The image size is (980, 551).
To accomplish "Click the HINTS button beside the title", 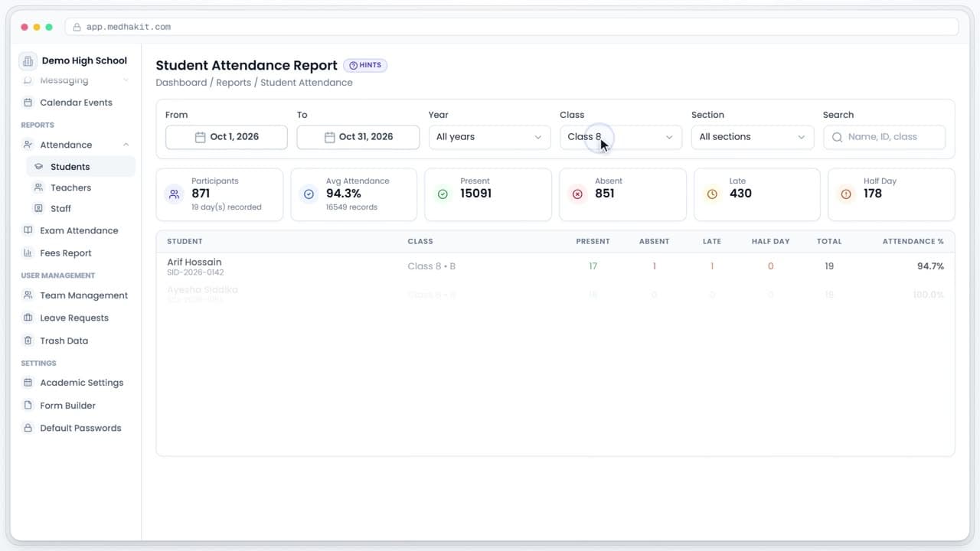I will pos(365,66).
